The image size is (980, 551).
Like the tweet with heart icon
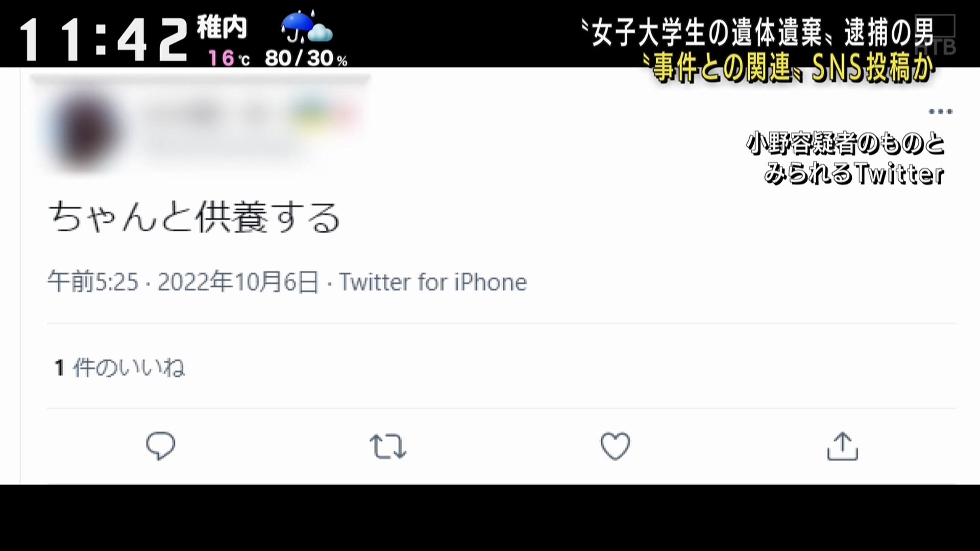coord(615,446)
